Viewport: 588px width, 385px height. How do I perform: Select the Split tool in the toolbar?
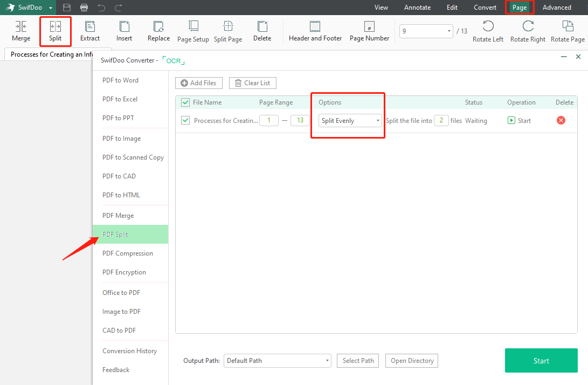(55, 31)
